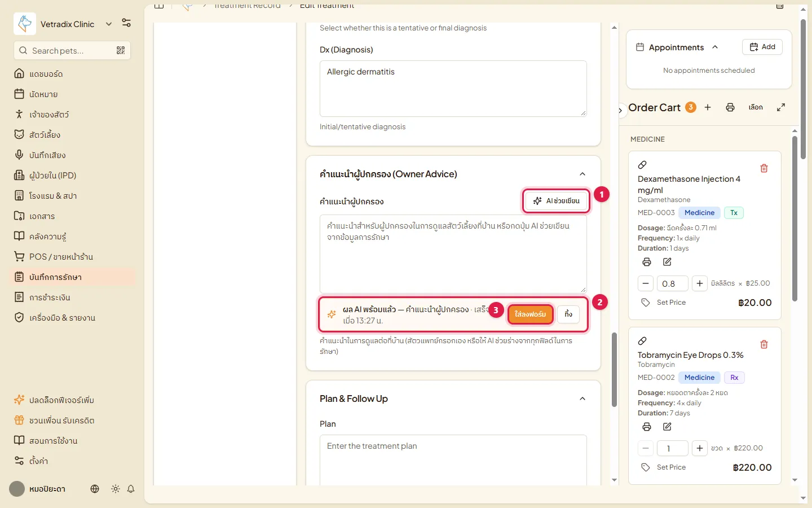Open the filter settings icon beside the clinic name
This screenshot has height=508, width=812.
pos(126,23)
